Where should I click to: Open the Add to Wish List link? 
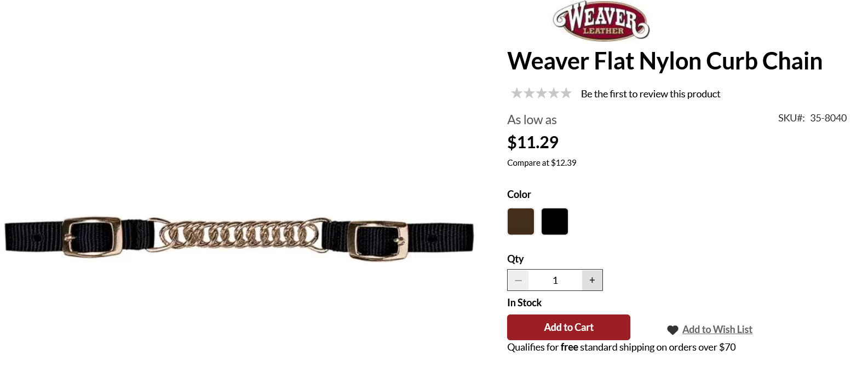717,329
